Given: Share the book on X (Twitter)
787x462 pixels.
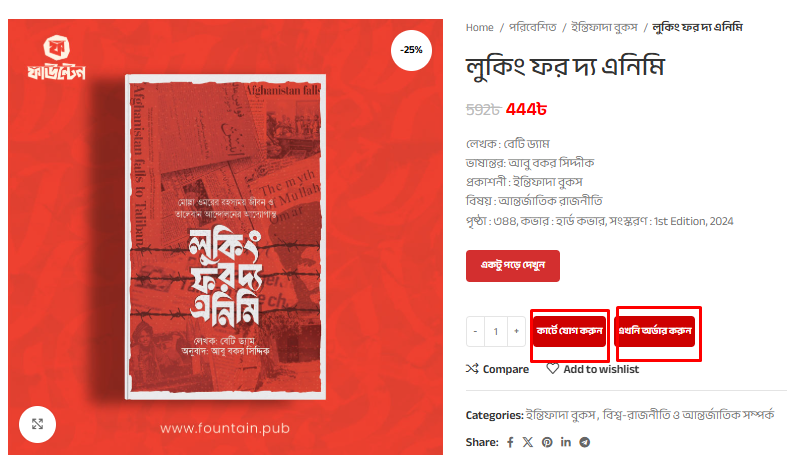Looking at the screenshot, I should 528,442.
